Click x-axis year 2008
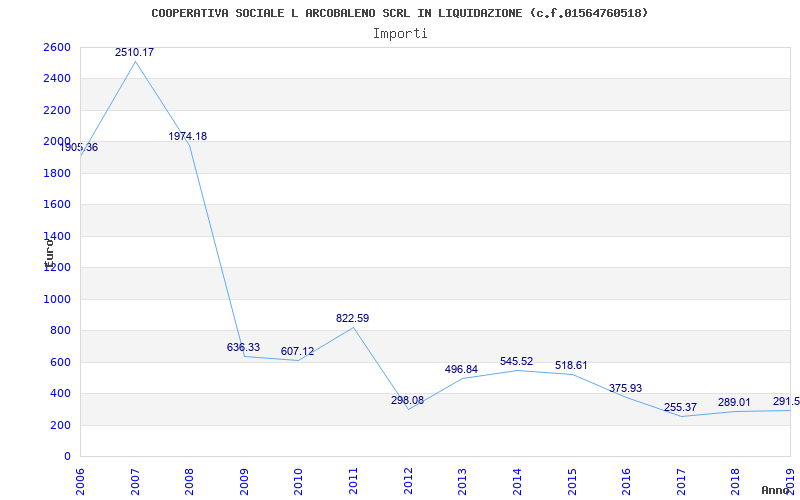Viewport: 800px width, 500px height. (x=189, y=482)
